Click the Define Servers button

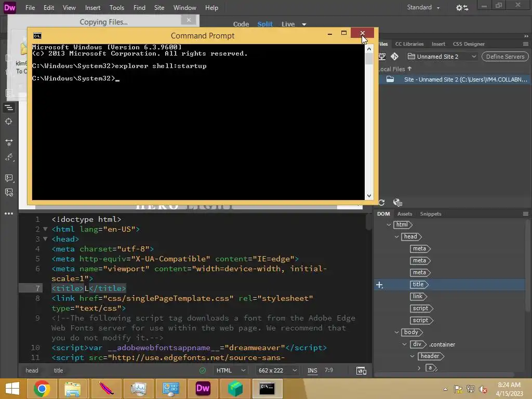505,57
